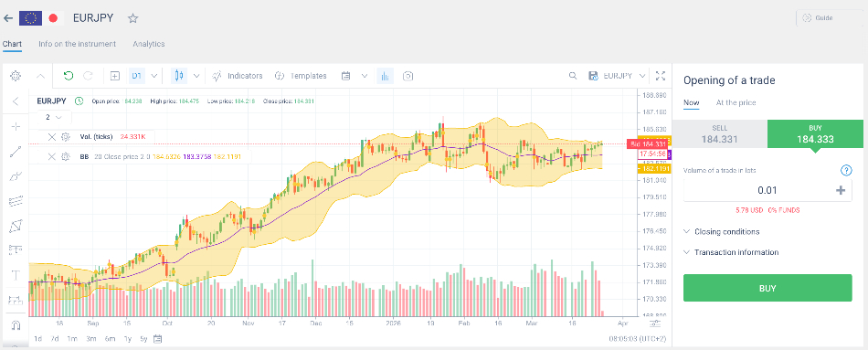Open the date range calendar beside 5y
The width and height of the screenshot is (868, 350).
157,338
